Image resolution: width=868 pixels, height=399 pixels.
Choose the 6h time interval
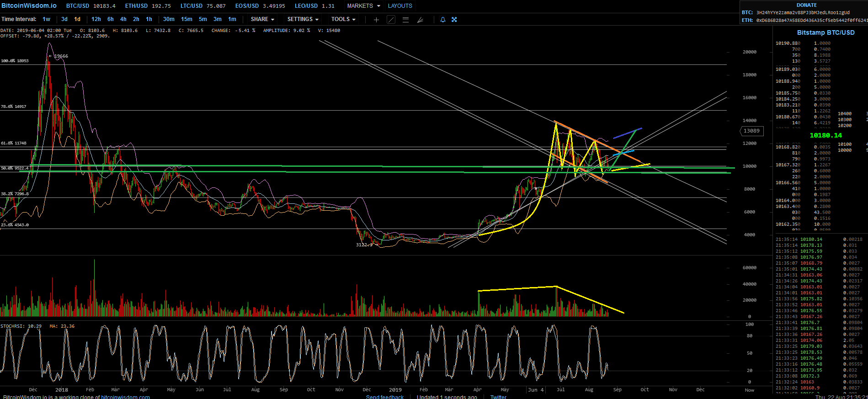click(x=111, y=19)
